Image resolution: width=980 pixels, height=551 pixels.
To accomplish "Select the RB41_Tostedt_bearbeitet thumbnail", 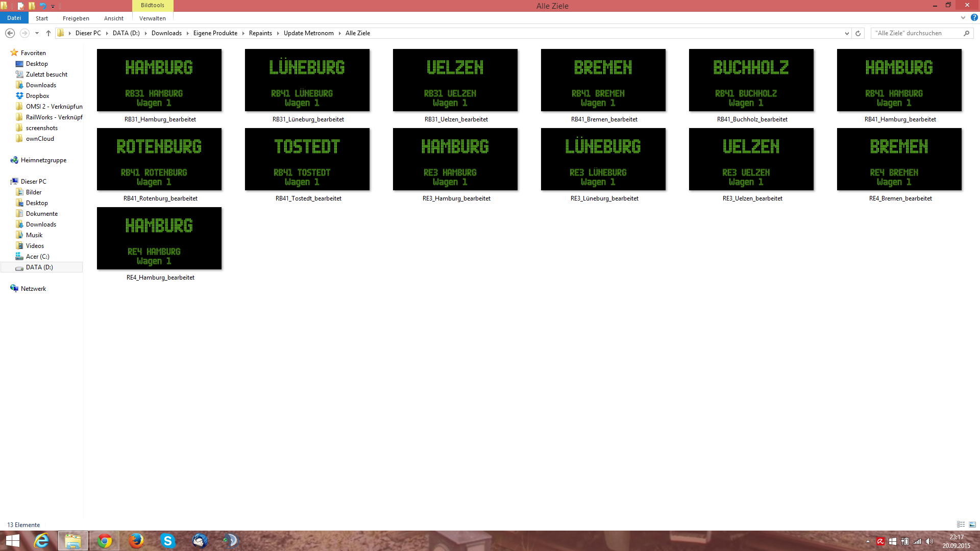I will [x=307, y=159].
